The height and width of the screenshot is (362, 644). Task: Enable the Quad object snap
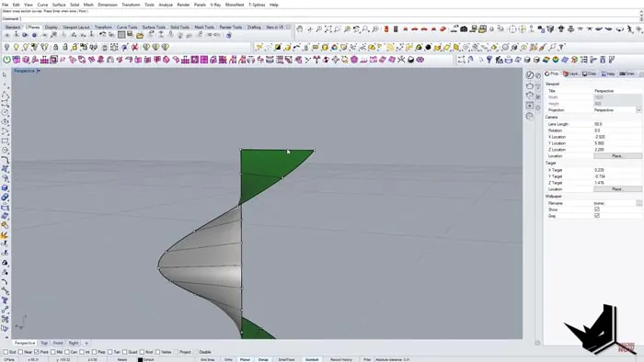(125, 352)
